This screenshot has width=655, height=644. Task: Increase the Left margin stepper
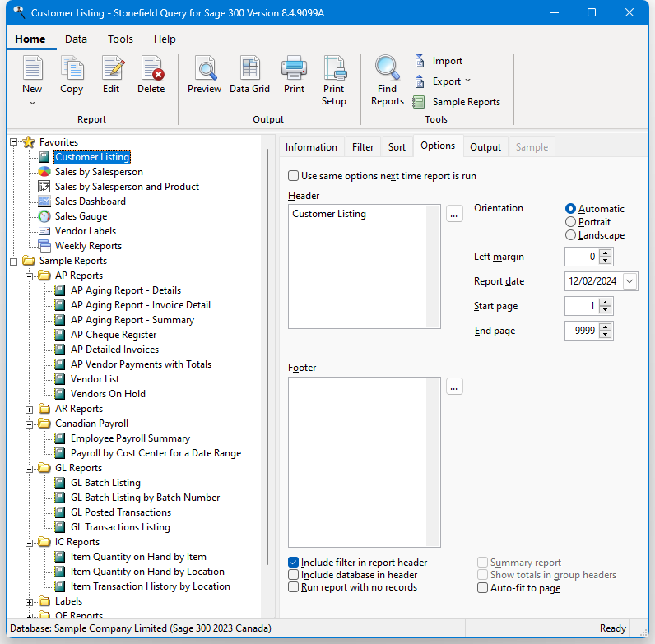point(606,253)
